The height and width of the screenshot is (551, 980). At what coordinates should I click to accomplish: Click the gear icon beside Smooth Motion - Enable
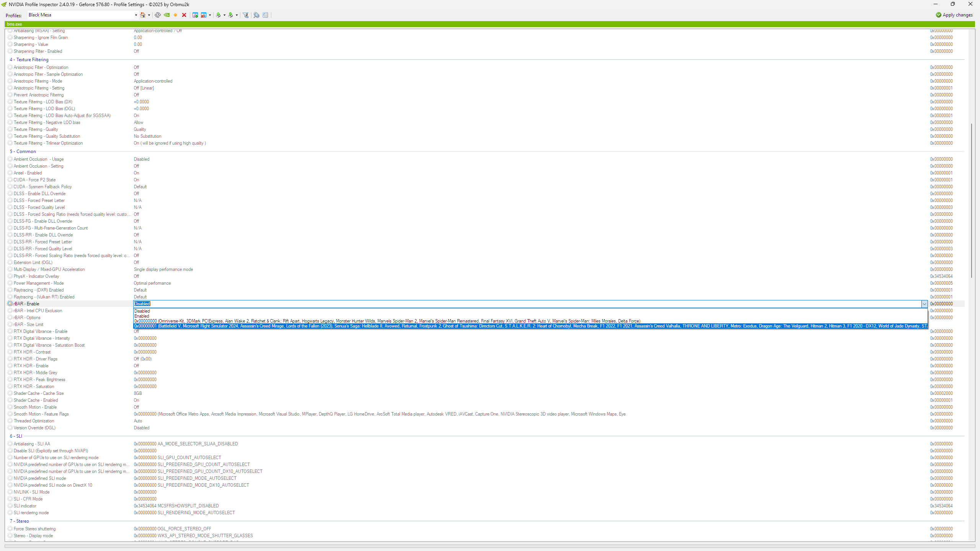tap(10, 407)
